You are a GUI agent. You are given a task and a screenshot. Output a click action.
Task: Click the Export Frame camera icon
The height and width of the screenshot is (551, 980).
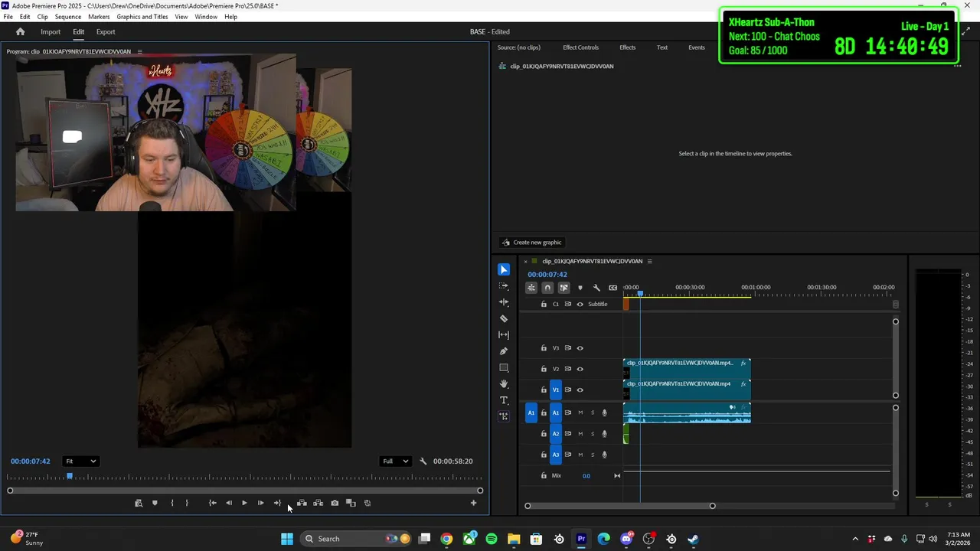pos(335,503)
